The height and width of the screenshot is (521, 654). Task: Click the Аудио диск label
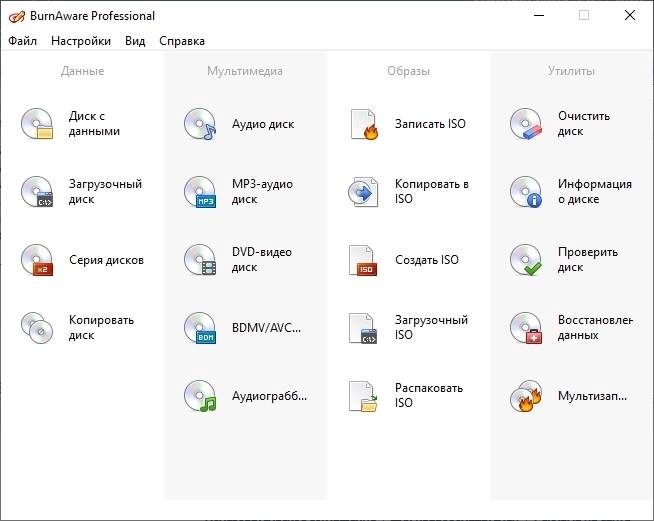(263, 124)
